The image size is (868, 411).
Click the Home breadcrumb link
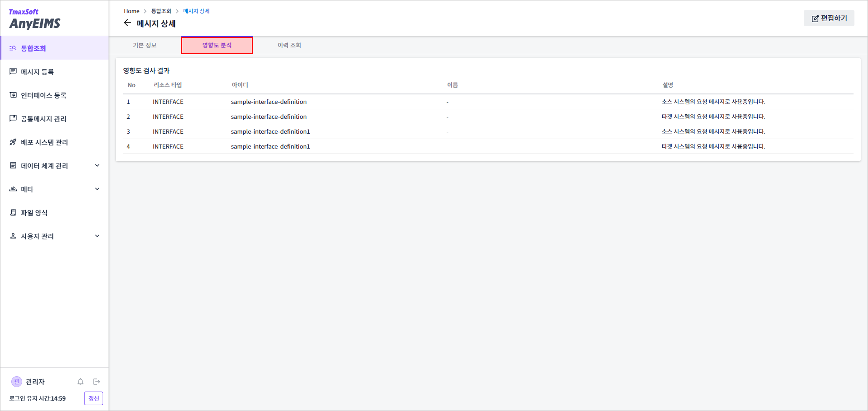[132, 11]
